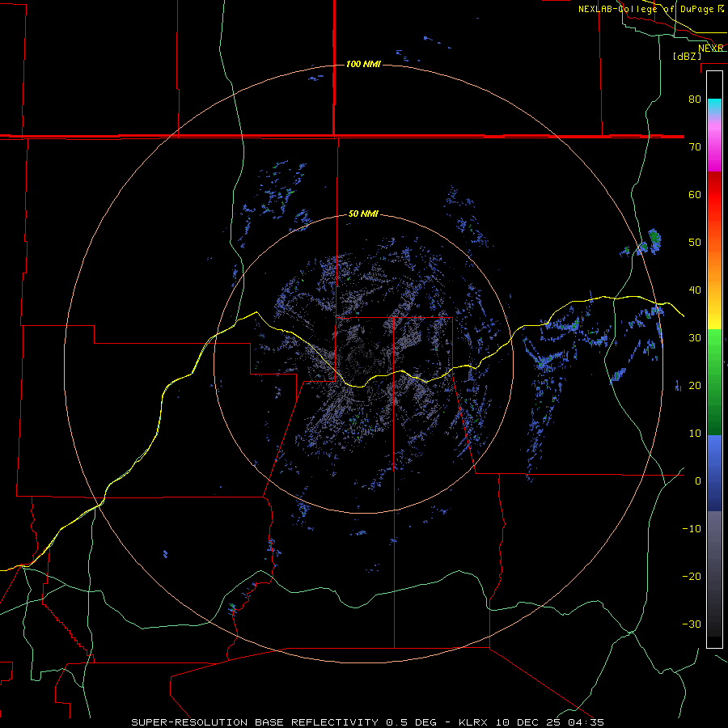Click the 50 NMI range ring label

(363, 214)
